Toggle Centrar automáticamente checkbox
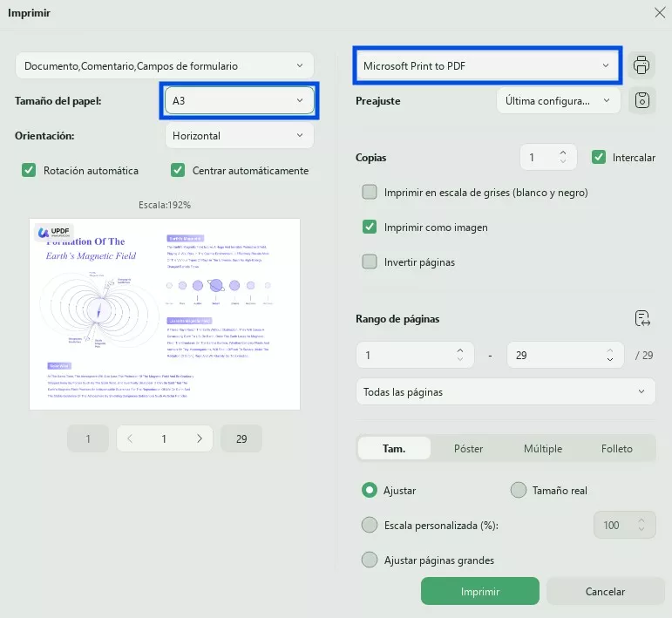 (178, 170)
